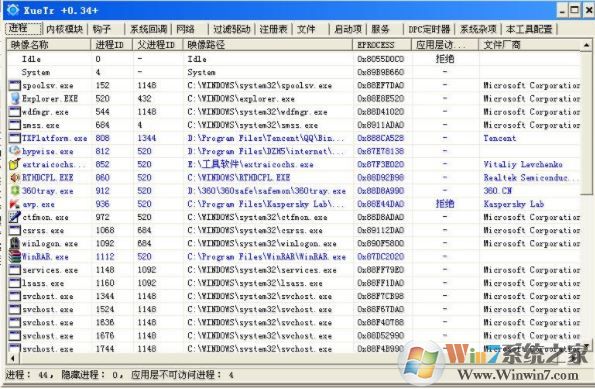The width and height of the screenshot is (595, 389).
Task: Click the 360tray.exe process icon
Action: 15,191
